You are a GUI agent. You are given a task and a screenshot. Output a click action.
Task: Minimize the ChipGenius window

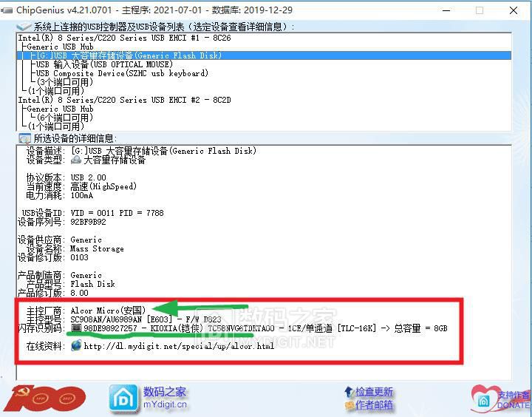pyautogui.click(x=446, y=10)
